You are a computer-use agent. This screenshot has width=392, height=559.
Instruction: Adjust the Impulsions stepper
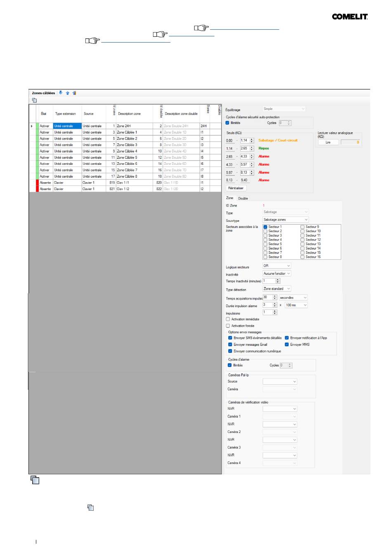(x=275, y=312)
